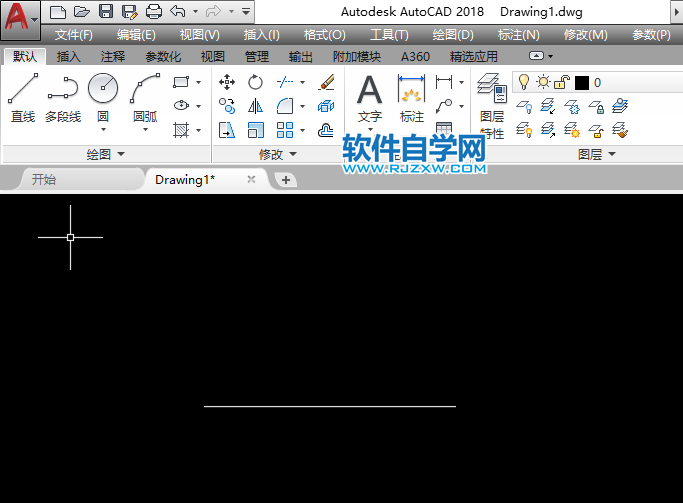This screenshot has width=683, height=503.
Task: Open the undo history dropdown arrow
Action: point(196,11)
